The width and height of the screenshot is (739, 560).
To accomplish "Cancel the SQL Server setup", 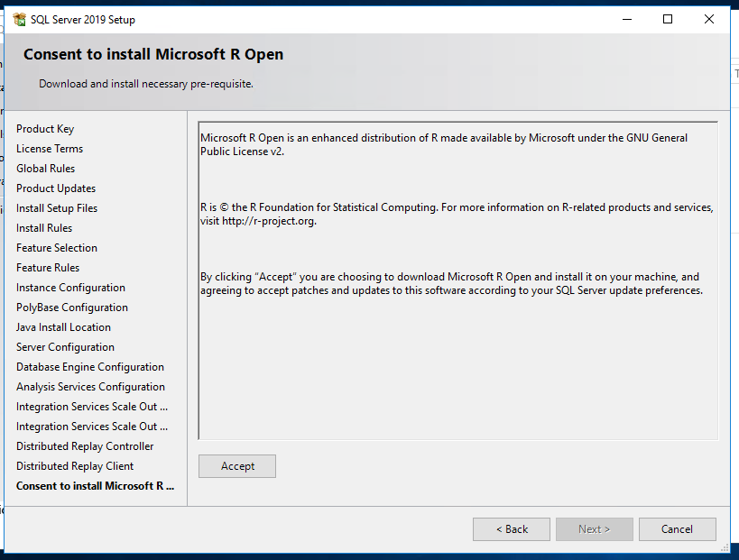I will (677, 529).
